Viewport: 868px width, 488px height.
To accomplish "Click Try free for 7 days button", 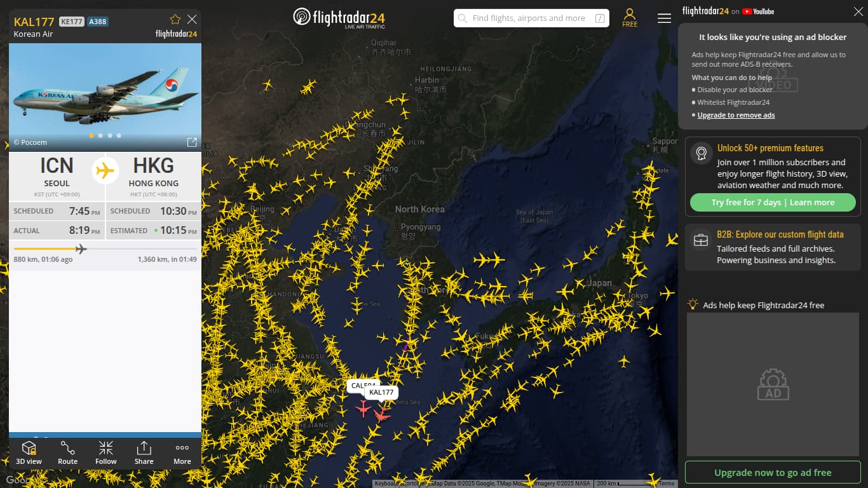I will (773, 203).
